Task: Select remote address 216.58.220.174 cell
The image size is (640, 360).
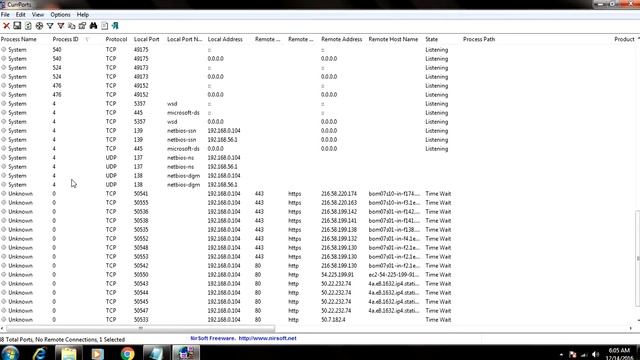Action: [339, 193]
